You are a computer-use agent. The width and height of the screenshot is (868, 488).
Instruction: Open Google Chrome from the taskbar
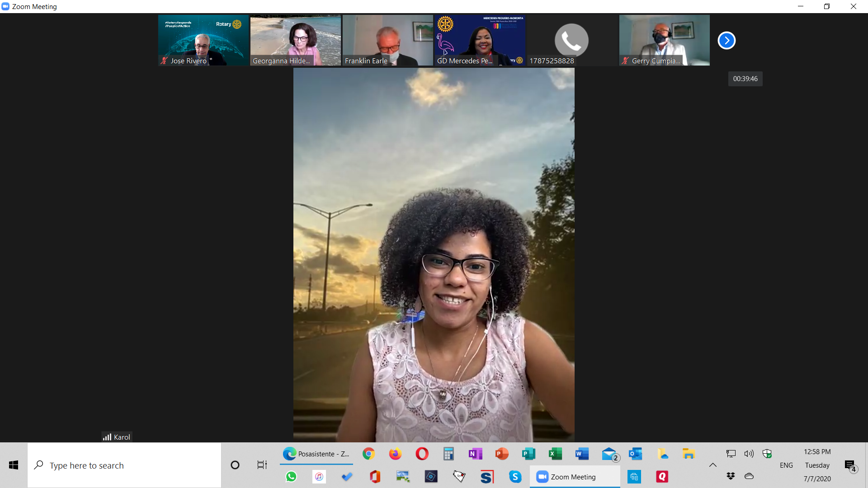pyautogui.click(x=369, y=454)
